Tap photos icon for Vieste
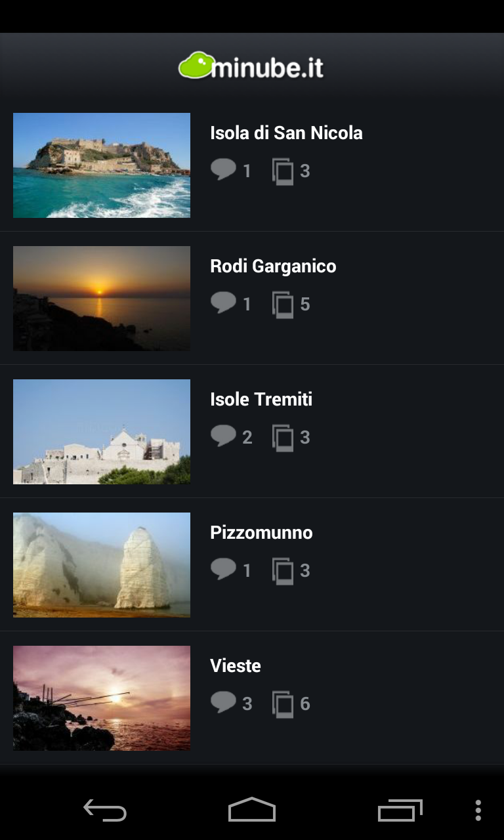Image resolution: width=504 pixels, height=840 pixels. pyautogui.click(x=283, y=704)
